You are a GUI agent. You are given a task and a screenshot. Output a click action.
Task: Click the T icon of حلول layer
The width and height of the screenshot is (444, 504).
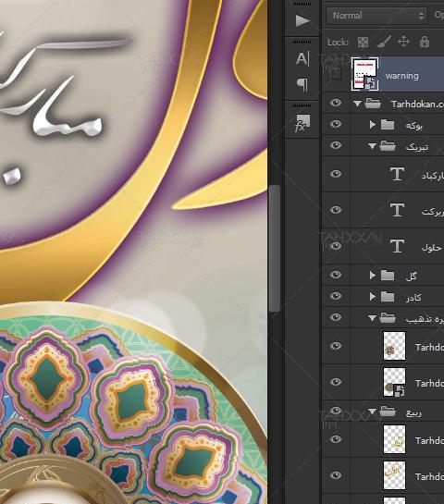coord(397,246)
